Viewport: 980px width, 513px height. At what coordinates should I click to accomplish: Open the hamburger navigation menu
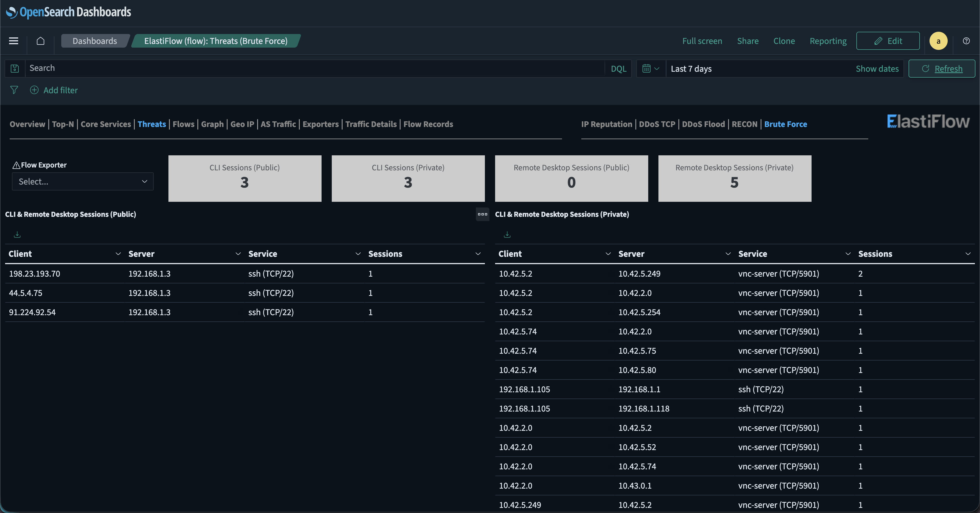[x=13, y=41]
